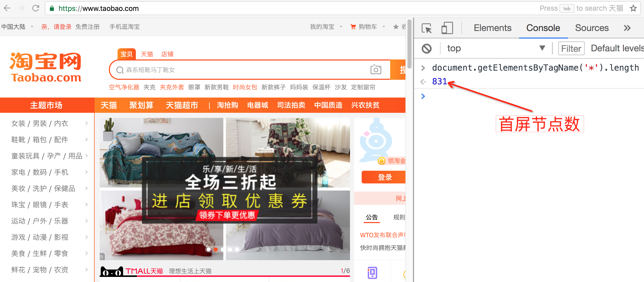644x282 pixels.
Task: Click the purple phone top-up icon
Action: 372,273
